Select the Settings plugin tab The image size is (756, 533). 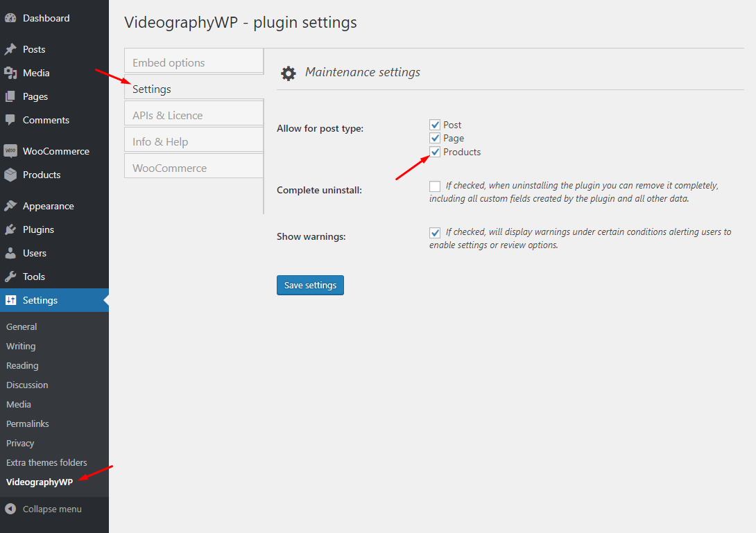pyautogui.click(x=194, y=89)
